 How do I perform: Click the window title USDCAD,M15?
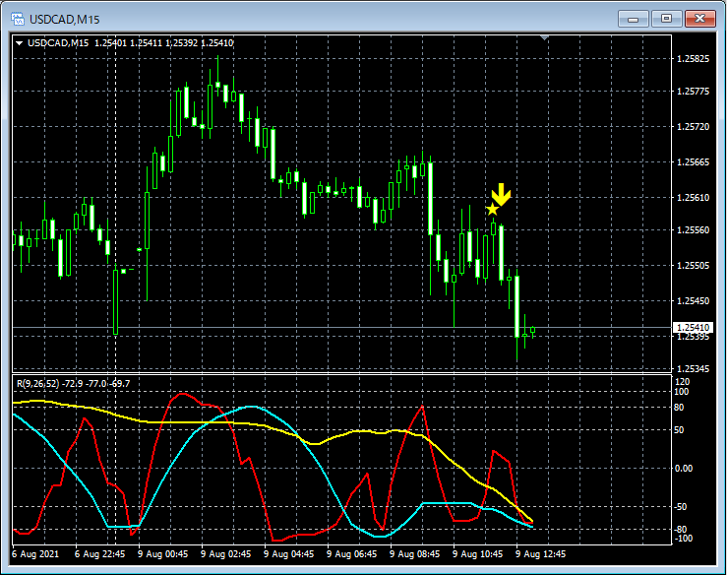tap(65, 20)
